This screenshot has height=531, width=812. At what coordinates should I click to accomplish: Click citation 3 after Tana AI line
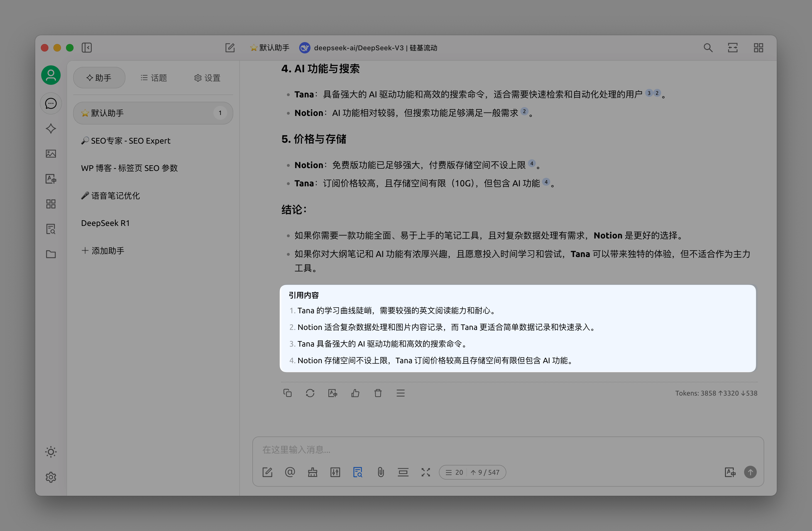(x=649, y=93)
